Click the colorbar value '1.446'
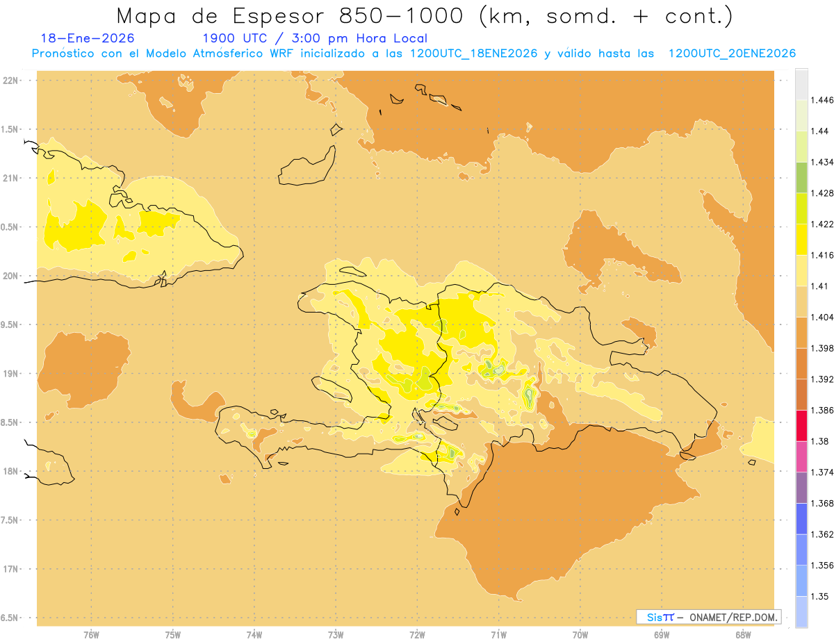Viewport: 834px width, 644px height. click(822, 100)
